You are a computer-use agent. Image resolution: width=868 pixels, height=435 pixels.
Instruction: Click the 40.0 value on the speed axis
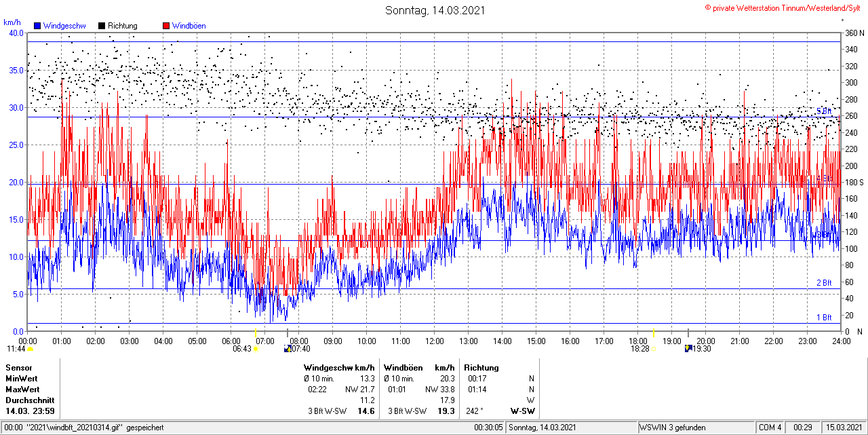pos(15,33)
